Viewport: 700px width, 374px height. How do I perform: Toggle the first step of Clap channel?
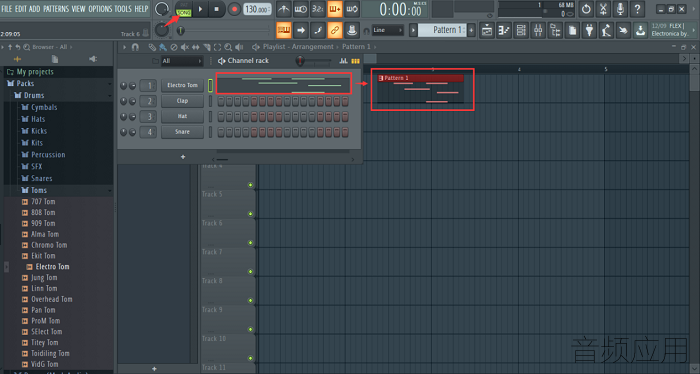(221, 101)
